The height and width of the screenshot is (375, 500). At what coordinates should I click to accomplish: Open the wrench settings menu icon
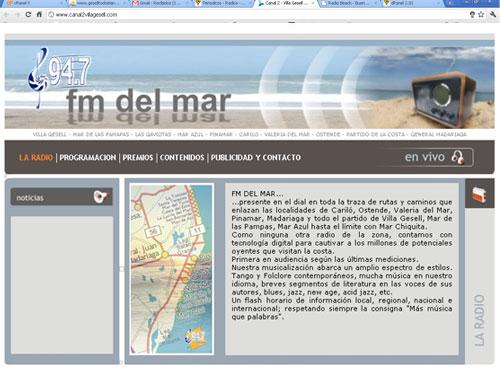point(493,14)
